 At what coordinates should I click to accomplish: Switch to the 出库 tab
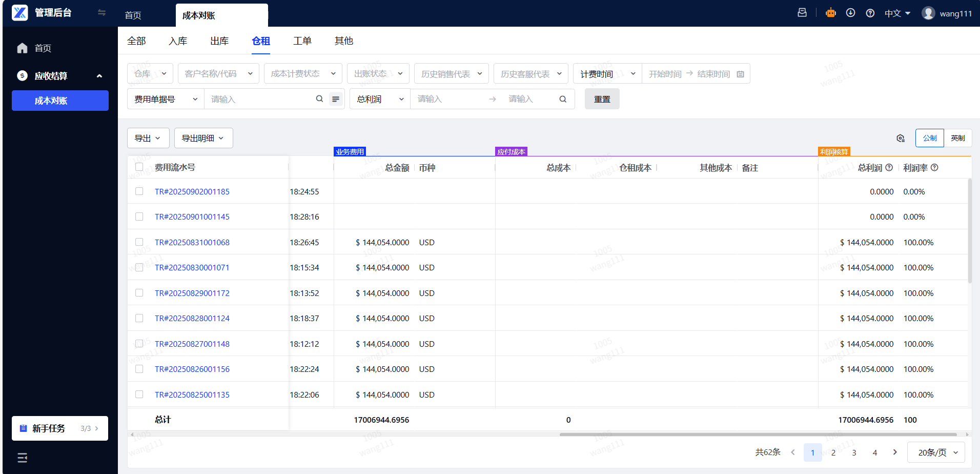click(219, 41)
